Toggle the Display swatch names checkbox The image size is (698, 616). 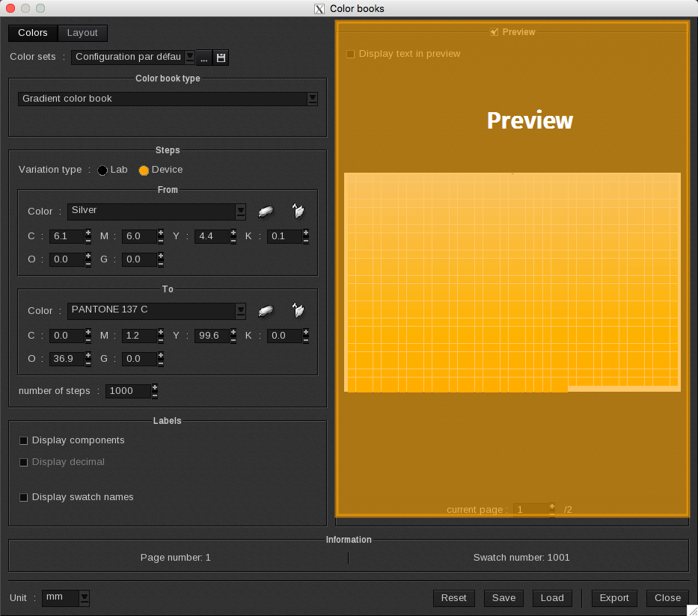coord(24,498)
